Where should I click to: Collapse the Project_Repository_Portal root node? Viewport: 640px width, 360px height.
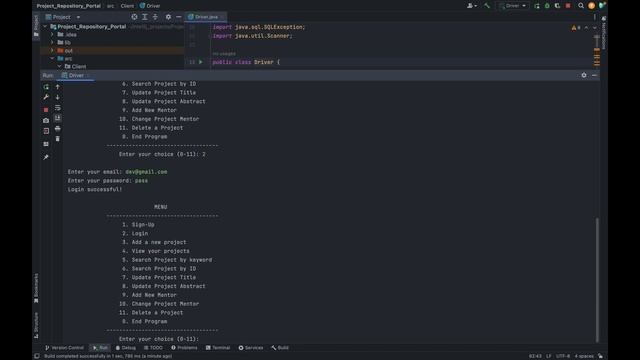45,27
